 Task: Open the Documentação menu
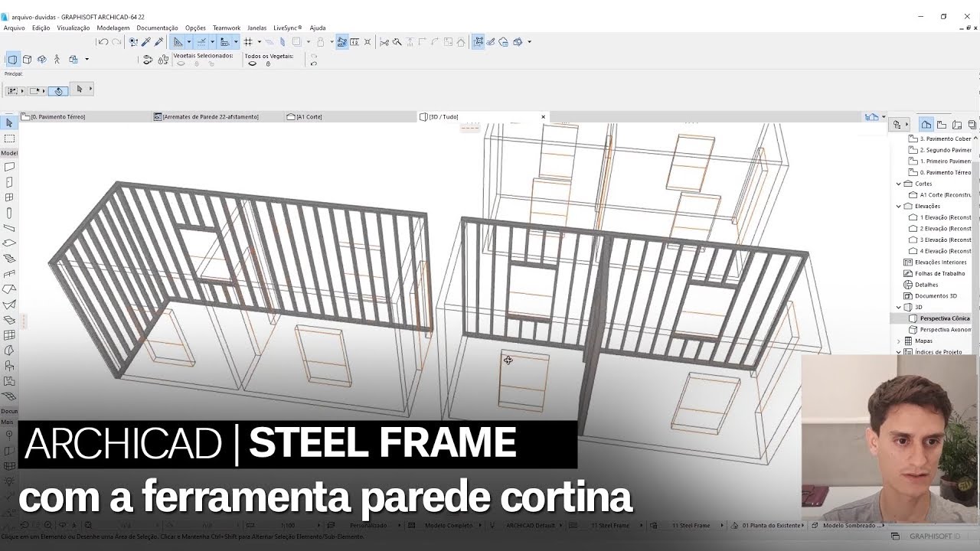click(157, 28)
